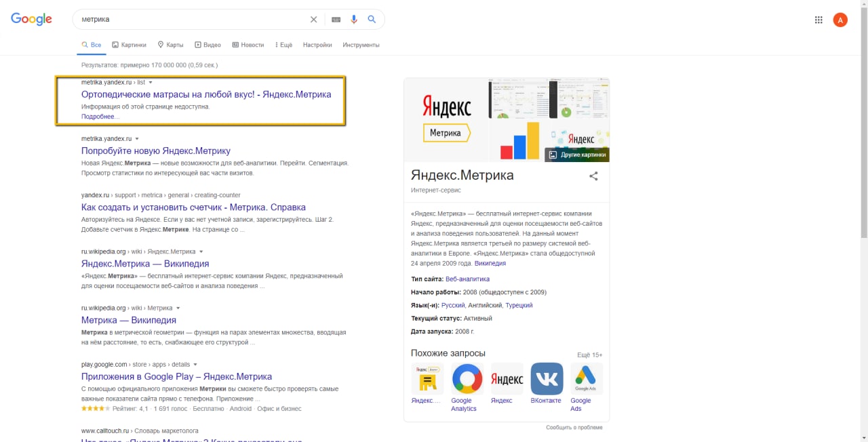
Task: Open Google Ads related query icon
Action: point(587,379)
